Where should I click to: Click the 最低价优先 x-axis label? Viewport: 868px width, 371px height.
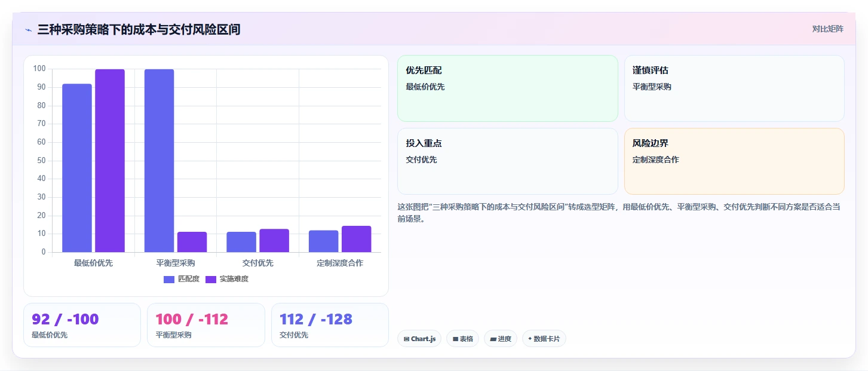(x=93, y=263)
